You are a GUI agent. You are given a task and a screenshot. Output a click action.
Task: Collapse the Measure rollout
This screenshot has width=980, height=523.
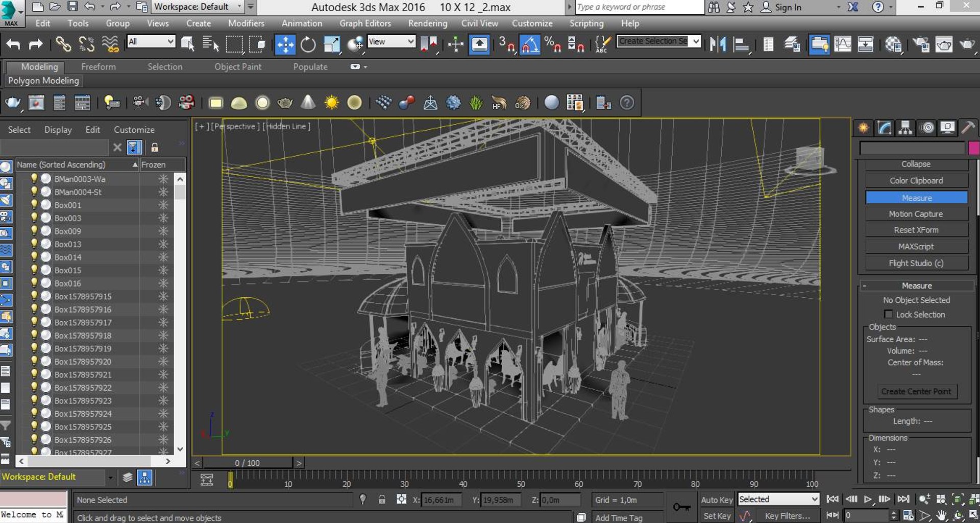[x=916, y=286]
